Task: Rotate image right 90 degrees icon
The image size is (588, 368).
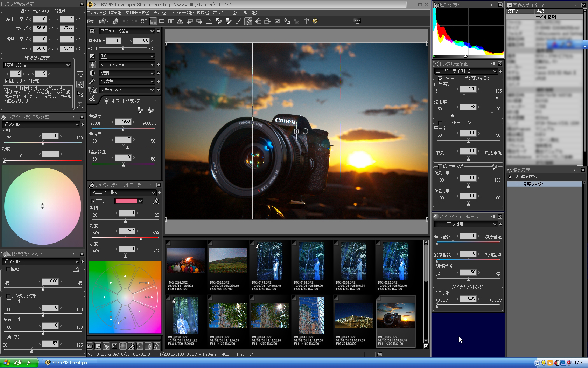Action: pyautogui.click(x=267, y=21)
